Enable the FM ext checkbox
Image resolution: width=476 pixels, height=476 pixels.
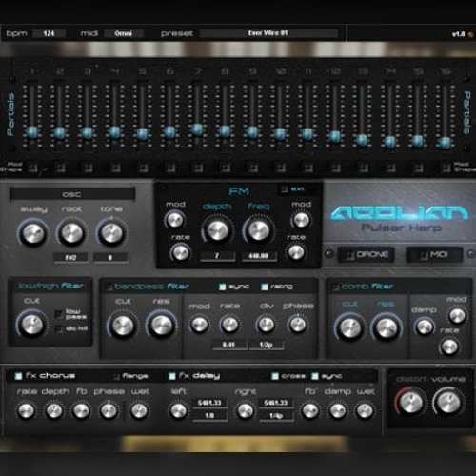(x=285, y=189)
